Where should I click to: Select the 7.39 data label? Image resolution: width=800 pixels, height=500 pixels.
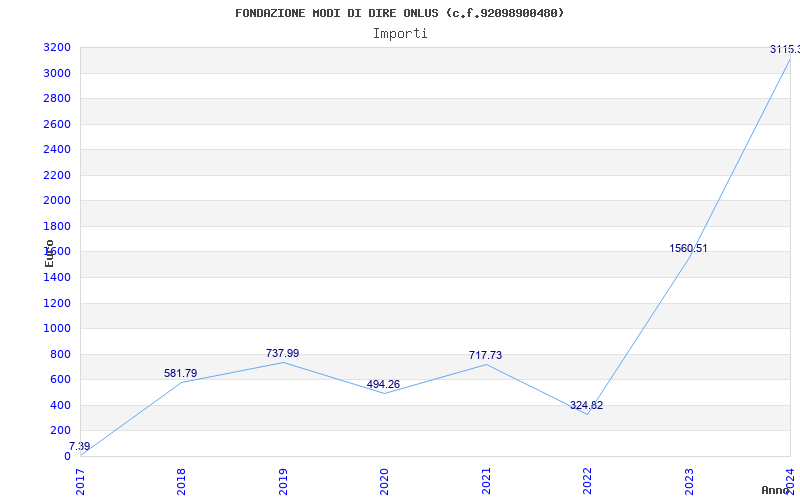[x=80, y=446]
